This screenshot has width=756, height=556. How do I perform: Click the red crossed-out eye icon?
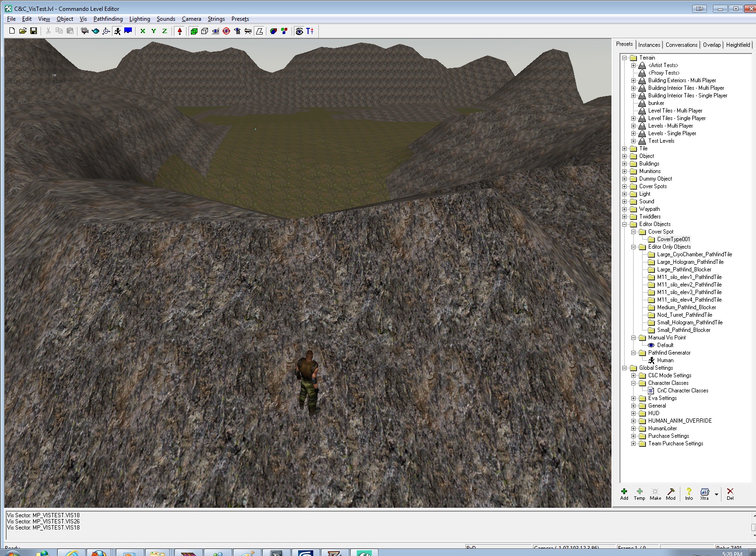(x=226, y=31)
